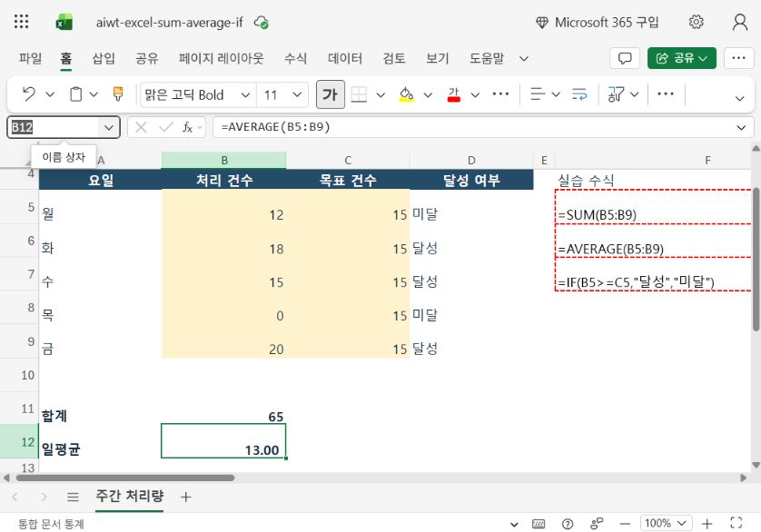Expand the formula bar chevron

coord(741,128)
